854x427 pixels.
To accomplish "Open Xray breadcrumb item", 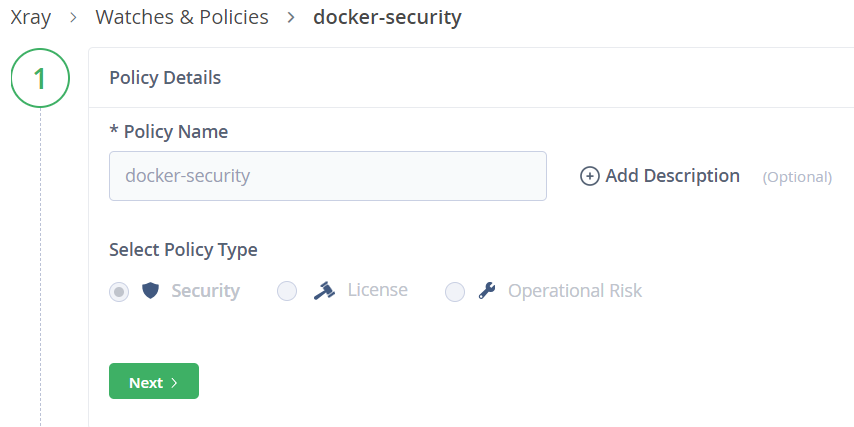I will 30,17.
